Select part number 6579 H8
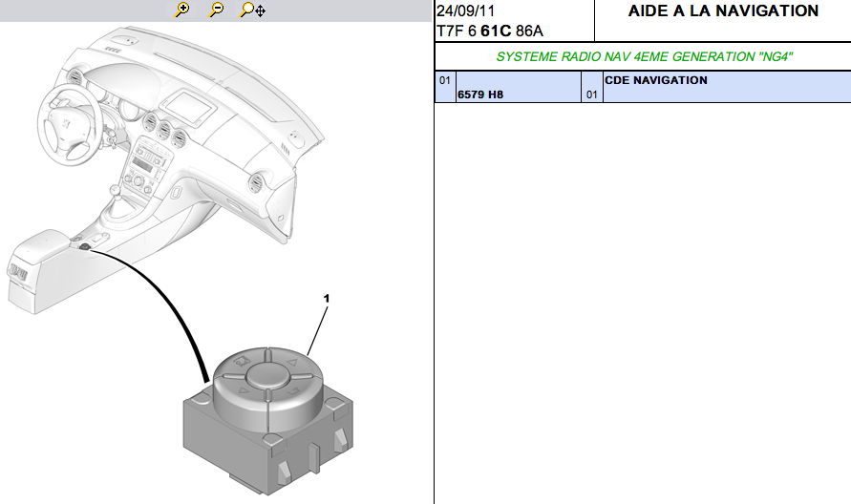The image size is (851, 504). (480, 94)
